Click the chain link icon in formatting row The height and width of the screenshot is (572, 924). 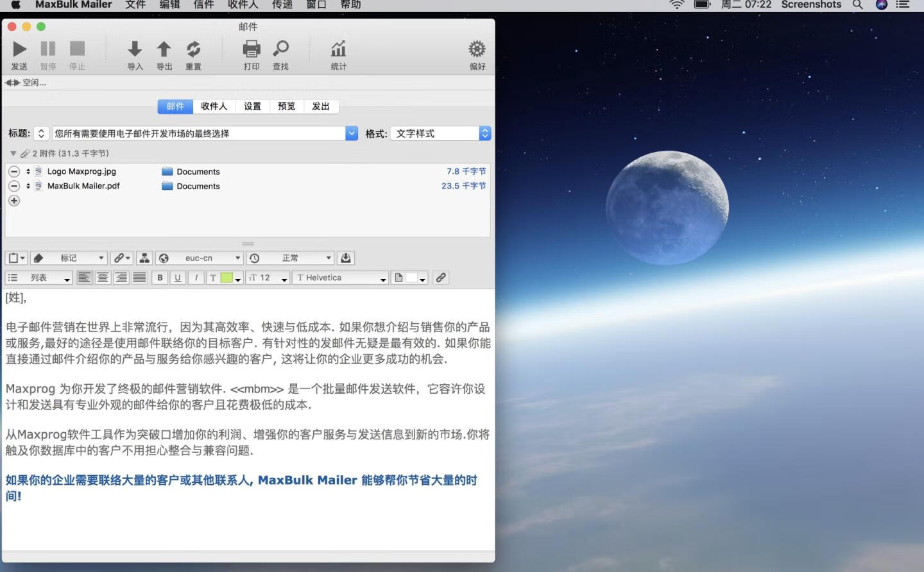click(x=441, y=278)
